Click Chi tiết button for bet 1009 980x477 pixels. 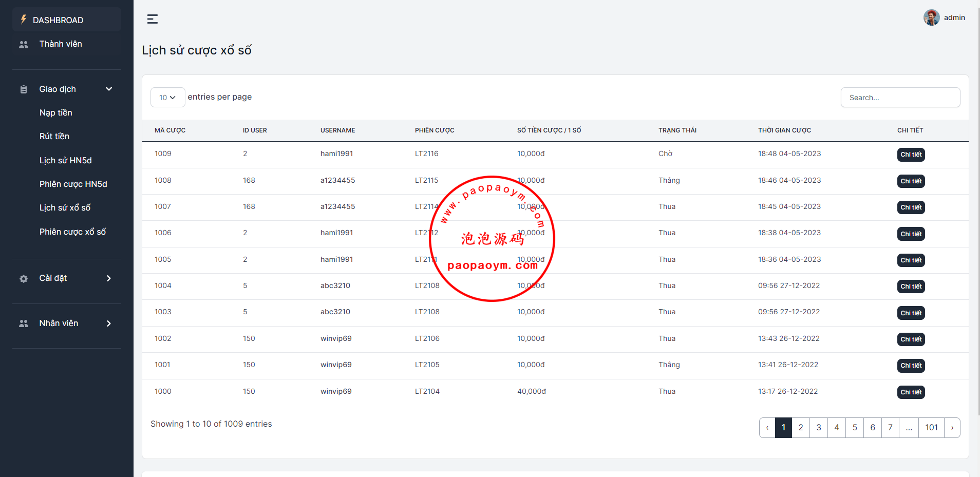pyautogui.click(x=911, y=155)
